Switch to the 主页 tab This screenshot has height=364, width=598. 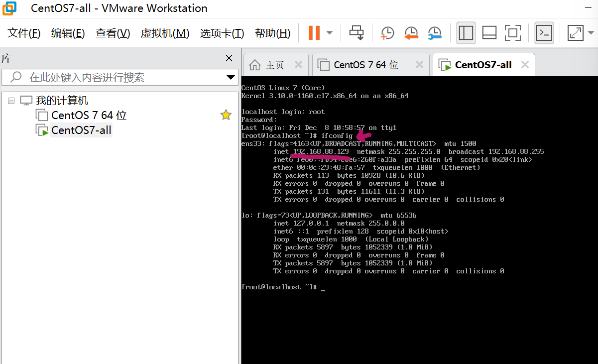(275, 65)
